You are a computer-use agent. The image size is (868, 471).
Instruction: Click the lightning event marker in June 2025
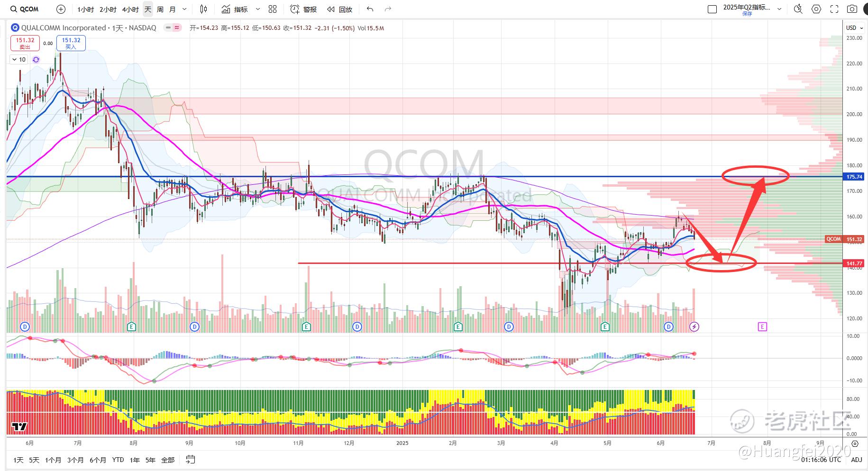(x=694, y=326)
